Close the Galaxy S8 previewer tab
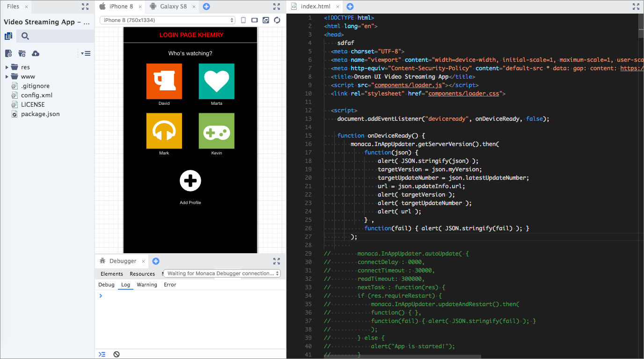 (194, 7)
